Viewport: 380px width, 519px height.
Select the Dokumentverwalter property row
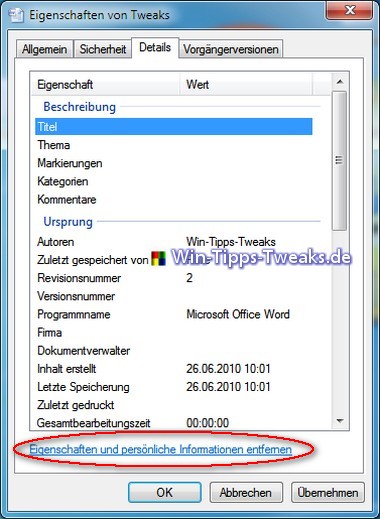click(174, 351)
